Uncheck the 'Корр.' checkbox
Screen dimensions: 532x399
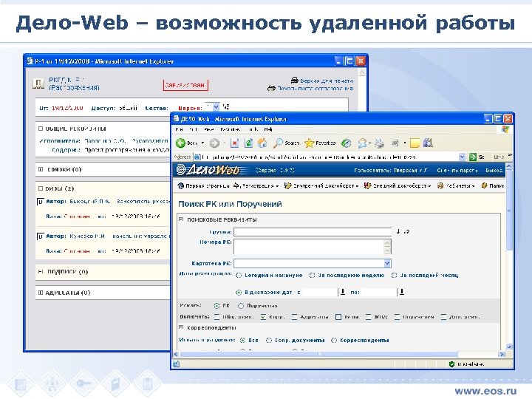point(263,317)
